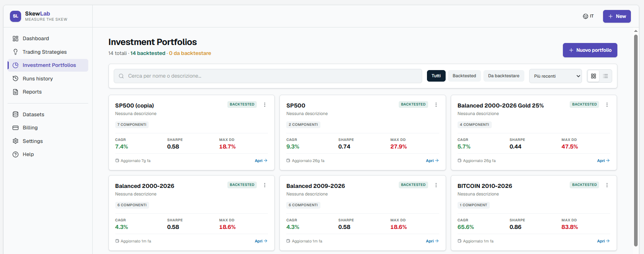The width and height of the screenshot is (644, 254).
Task: Click the Investment Portfolios pie chart icon
Action: point(16,65)
